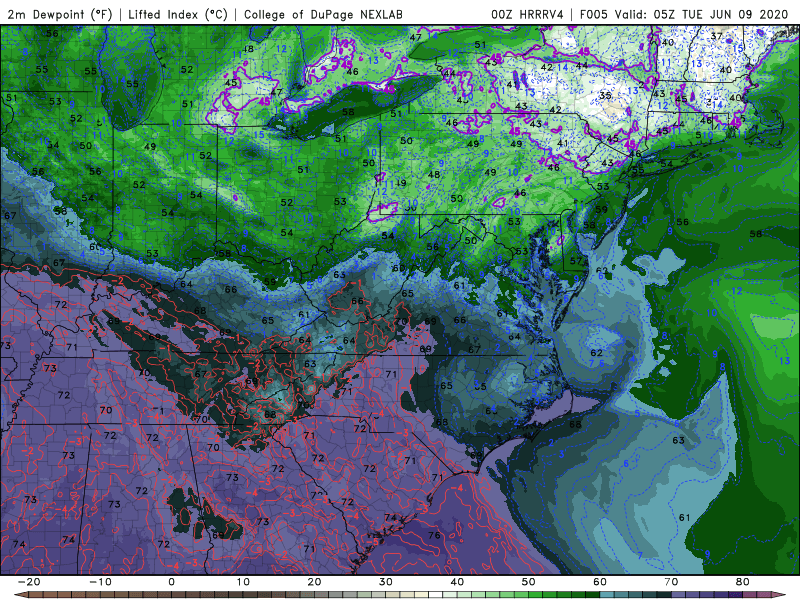800x600 pixels.
Task: Click the '-10' color scale label
Action: [100, 582]
